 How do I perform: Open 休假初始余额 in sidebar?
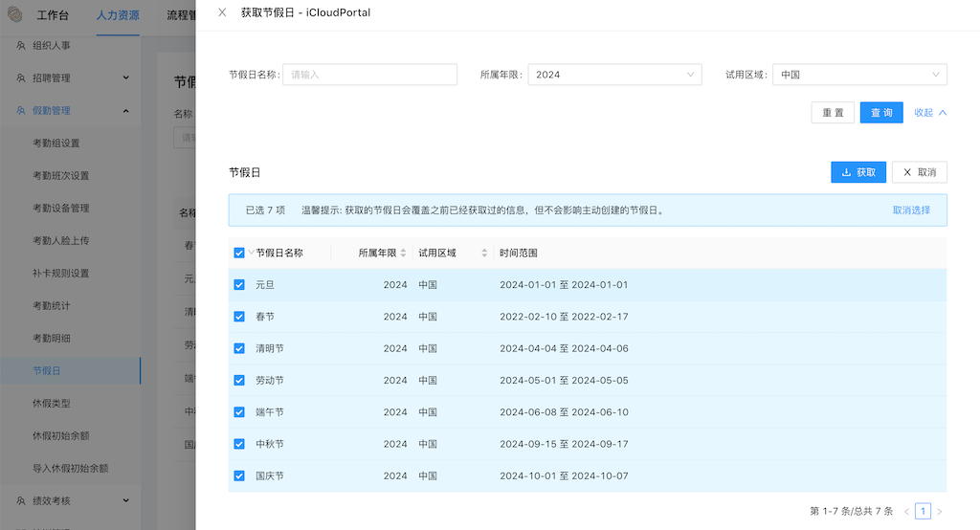[60, 435]
